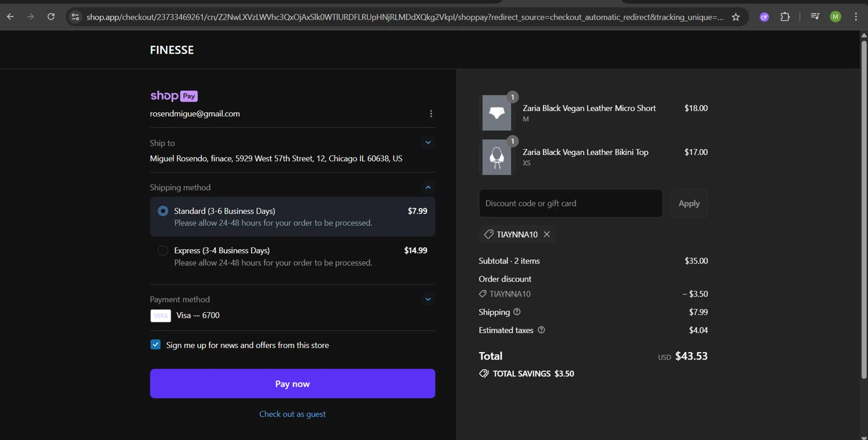Click the $4.04 estimated taxes value
Viewport: 868px width, 440px height.
pyautogui.click(x=698, y=330)
